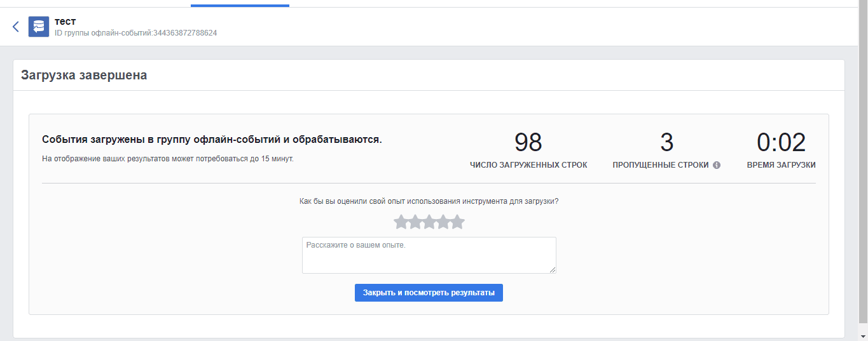
Task: Click the Загрузка завершена heading
Action: point(84,75)
